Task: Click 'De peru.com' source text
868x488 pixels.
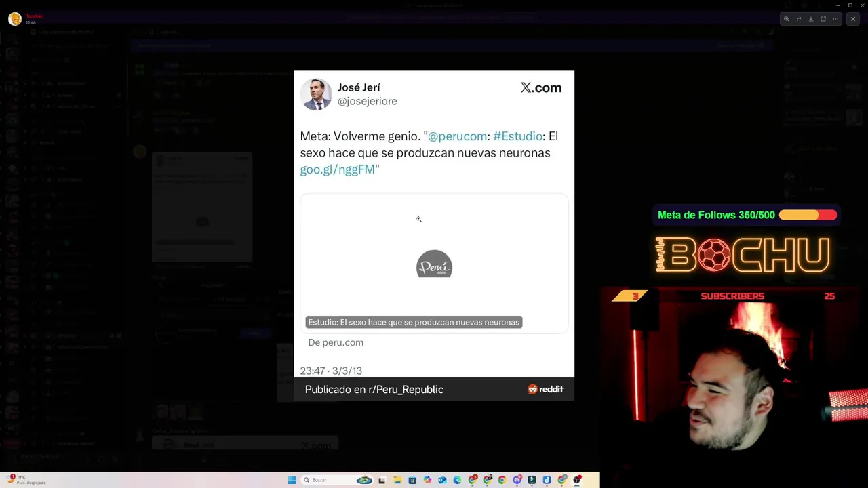Action: coord(336,342)
